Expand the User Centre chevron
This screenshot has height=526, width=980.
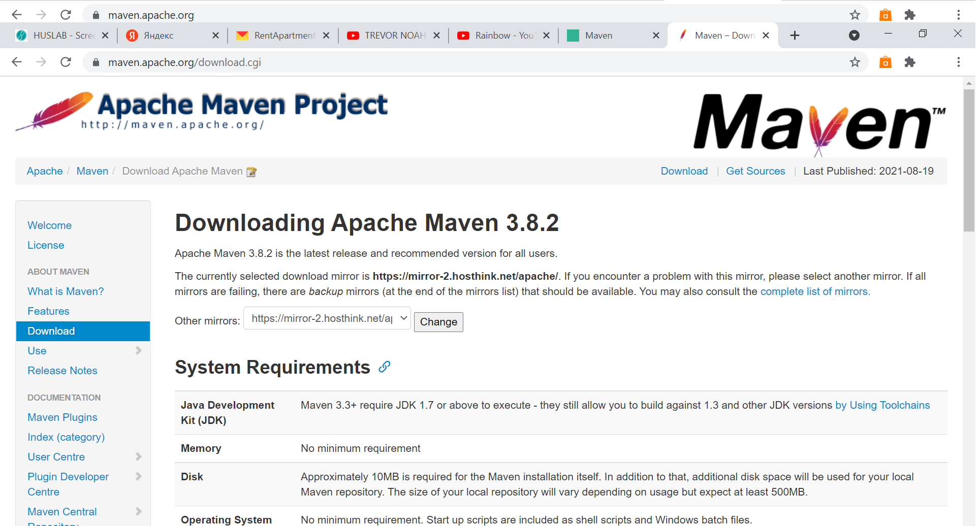pyautogui.click(x=139, y=456)
